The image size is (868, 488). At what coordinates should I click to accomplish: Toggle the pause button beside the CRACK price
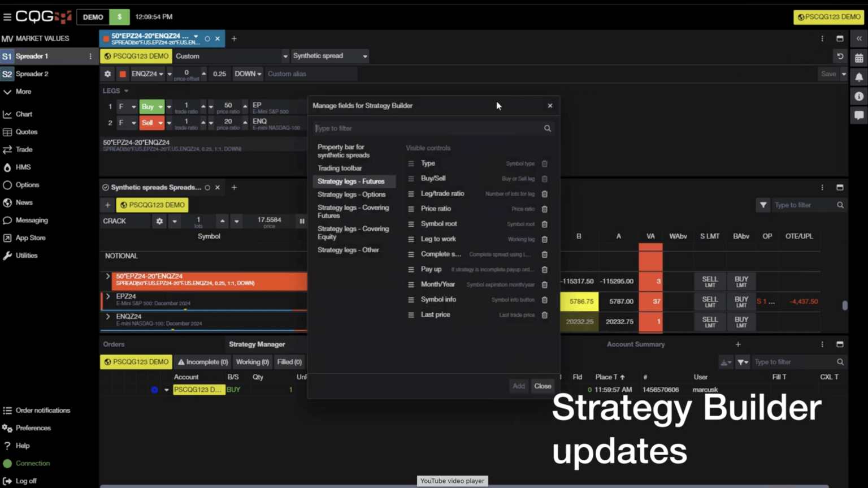click(302, 221)
